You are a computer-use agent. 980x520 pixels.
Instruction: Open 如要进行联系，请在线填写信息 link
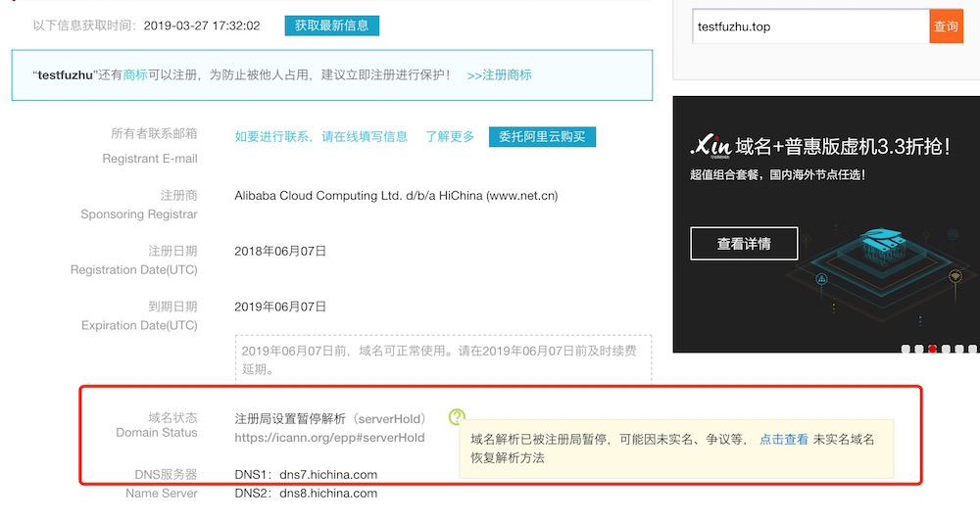coord(321,137)
